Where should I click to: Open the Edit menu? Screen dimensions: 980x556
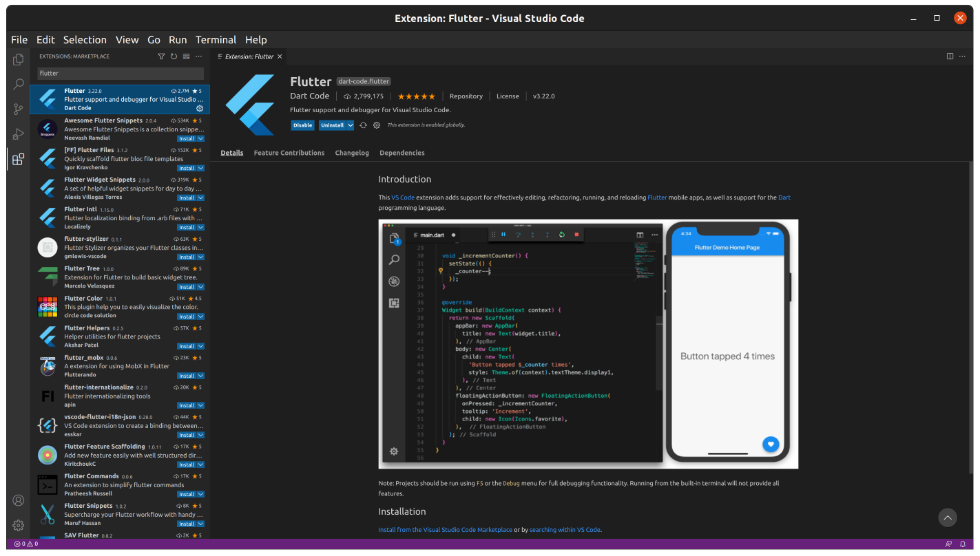coord(45,40)
